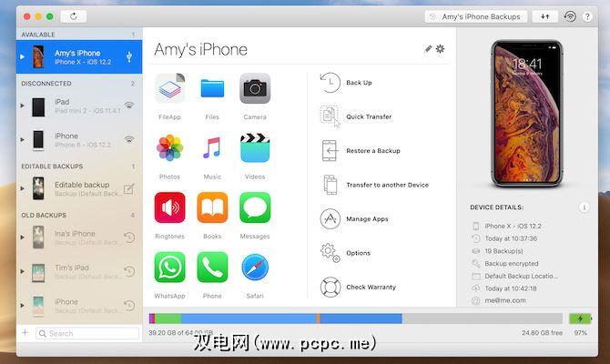This screenshot has height=364, width=610.
Task: Click the Wi-Fi icon on iPad row
Action: point(129,106)
